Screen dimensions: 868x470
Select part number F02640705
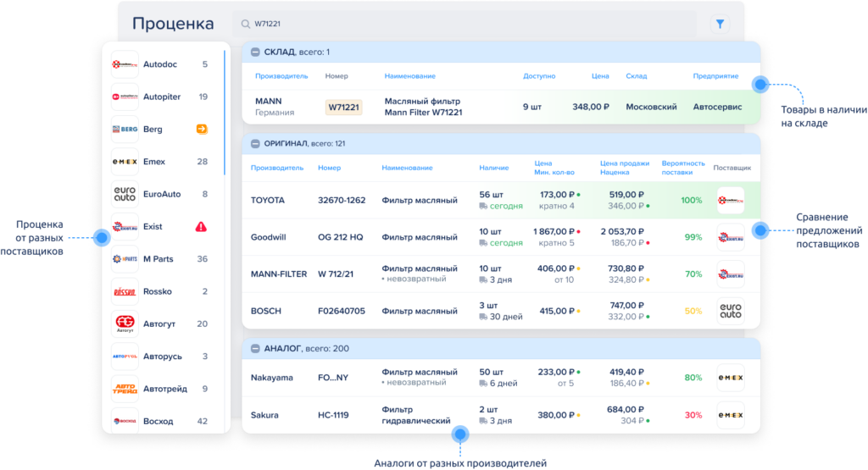pos(342,311)
